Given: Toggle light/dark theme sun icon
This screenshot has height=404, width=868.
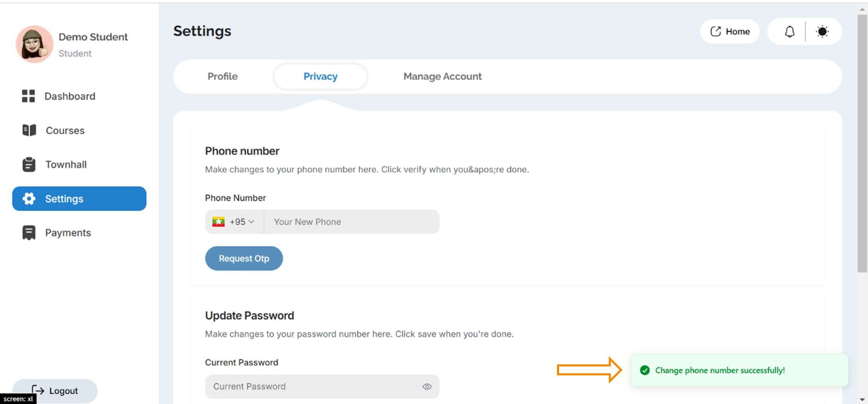Looking at the screenshot, I should point(822,32).
